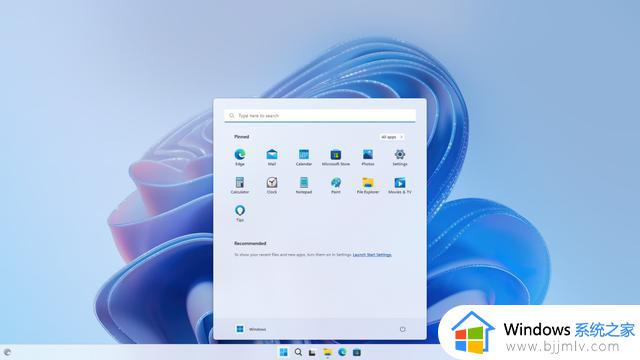Open the Tips pinned app
Screen dimensions: 640x360
click(x=240, y=213)
